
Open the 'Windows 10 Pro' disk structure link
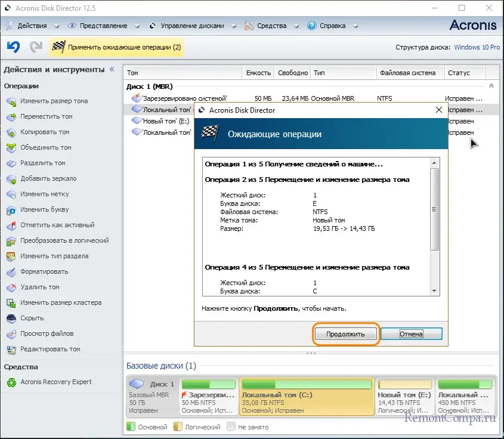pyautogui.click(x=477, y=47)
